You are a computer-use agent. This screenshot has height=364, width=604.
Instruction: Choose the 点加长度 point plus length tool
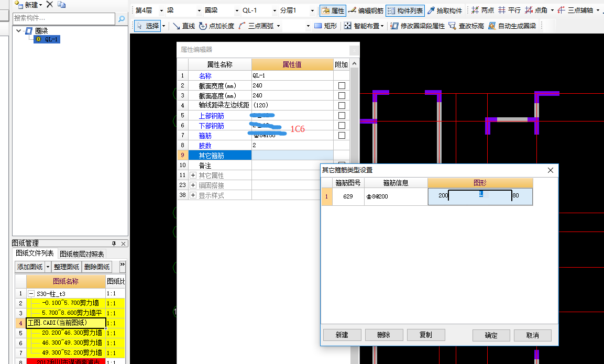click(x=216, y=26)
